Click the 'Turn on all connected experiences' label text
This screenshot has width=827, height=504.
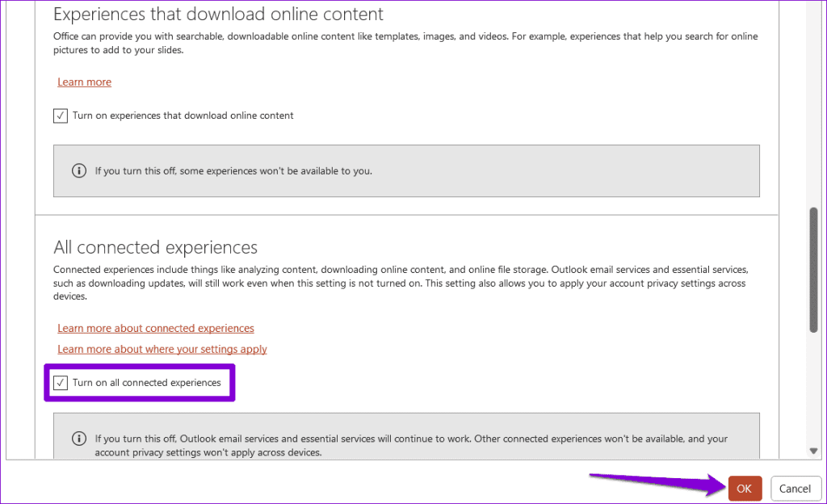(147, 383)
